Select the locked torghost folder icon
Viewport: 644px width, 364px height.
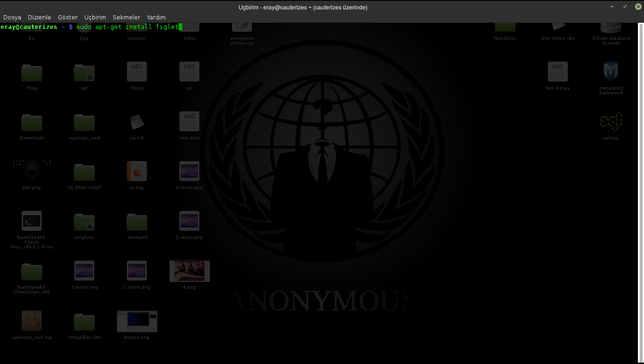click(x=84, y=221)
